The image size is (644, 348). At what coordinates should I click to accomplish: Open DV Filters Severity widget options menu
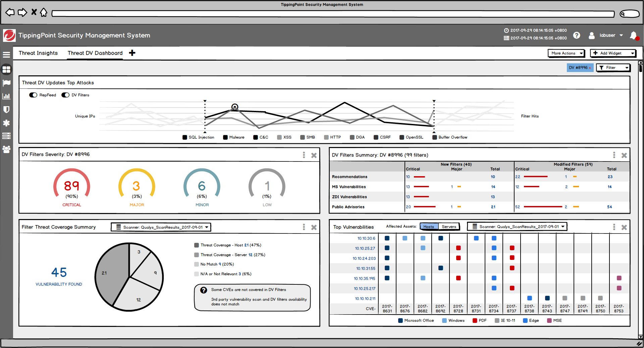point(304,155)
